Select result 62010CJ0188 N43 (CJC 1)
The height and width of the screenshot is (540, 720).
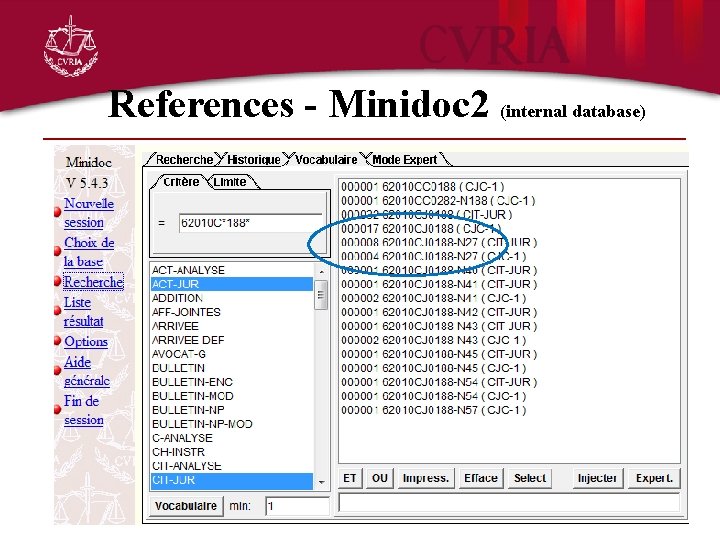433,340
